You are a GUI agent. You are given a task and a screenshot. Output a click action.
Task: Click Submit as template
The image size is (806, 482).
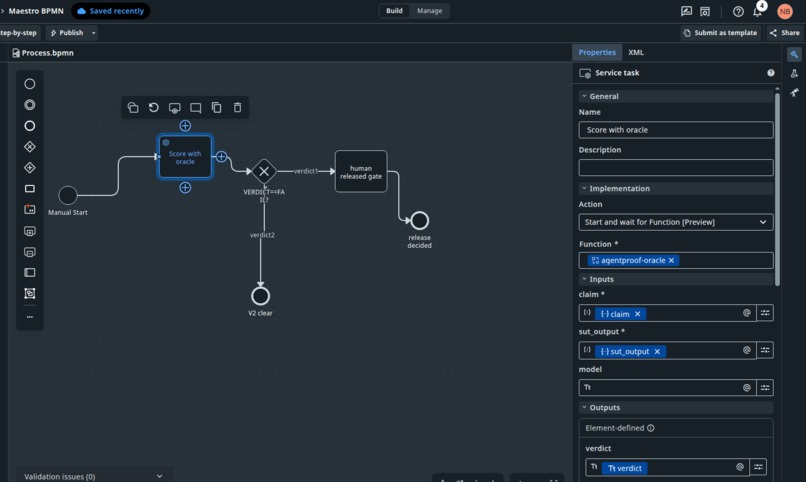point(720,33)
